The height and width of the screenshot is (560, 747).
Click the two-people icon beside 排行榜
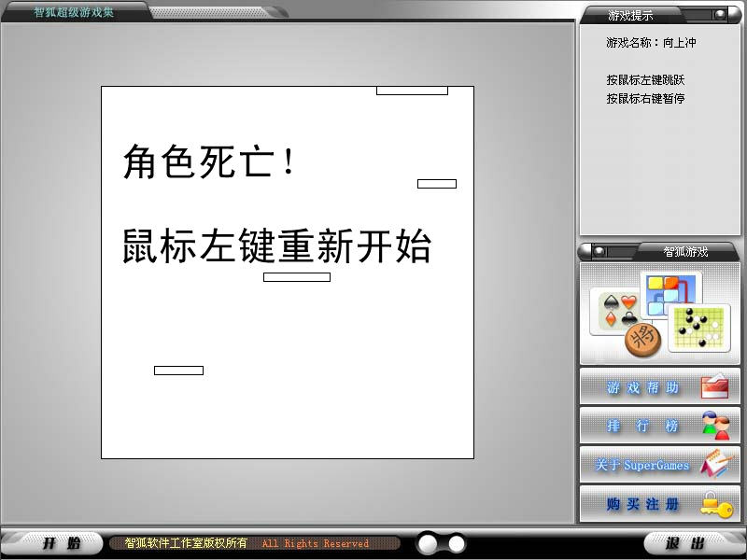(x=715, y=426)
